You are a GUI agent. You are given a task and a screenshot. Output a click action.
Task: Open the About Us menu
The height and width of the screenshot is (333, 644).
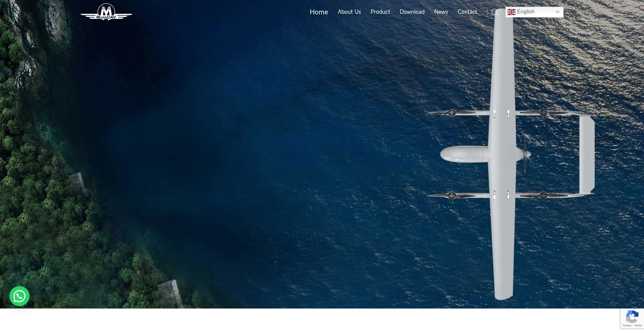tap(349, 12)
